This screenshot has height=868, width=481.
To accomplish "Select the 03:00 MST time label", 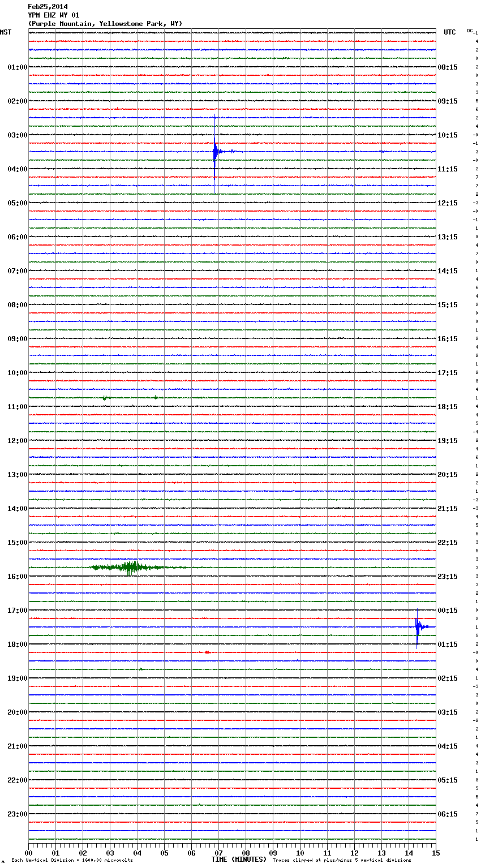I will point(18,135).
